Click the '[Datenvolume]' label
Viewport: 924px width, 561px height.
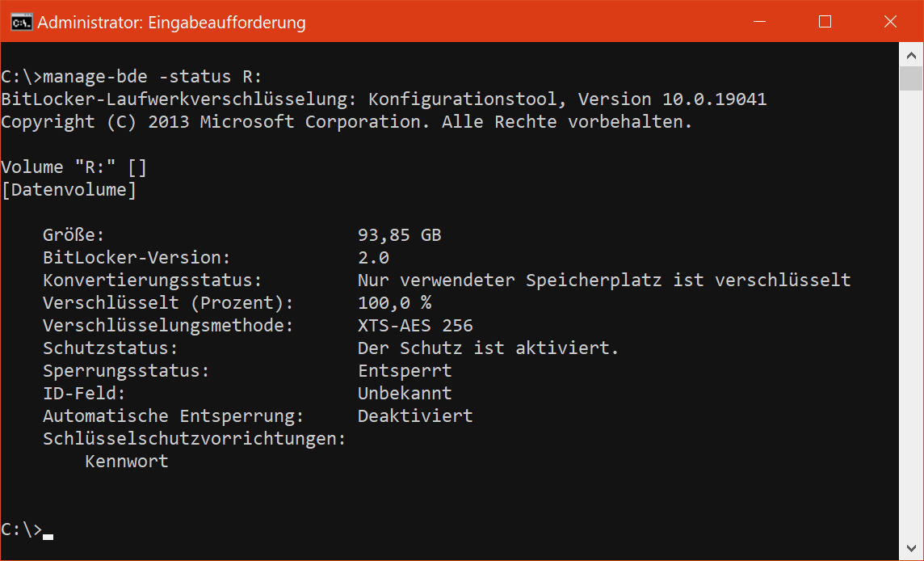69,190
